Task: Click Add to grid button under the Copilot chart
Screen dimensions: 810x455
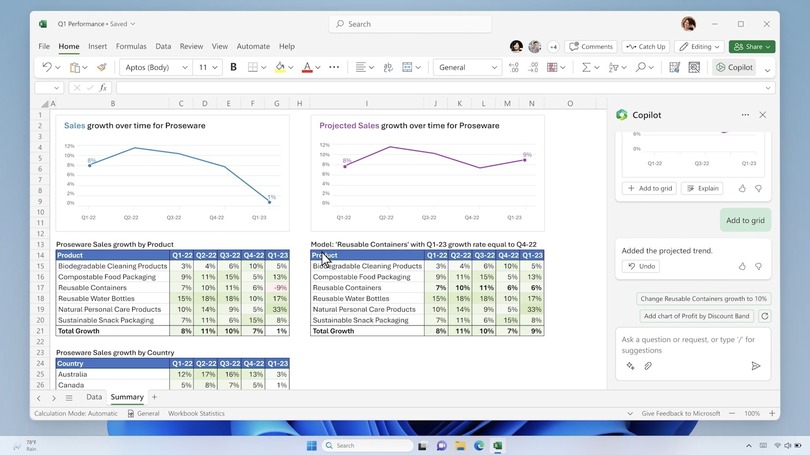Action: (x=649, y=189)
